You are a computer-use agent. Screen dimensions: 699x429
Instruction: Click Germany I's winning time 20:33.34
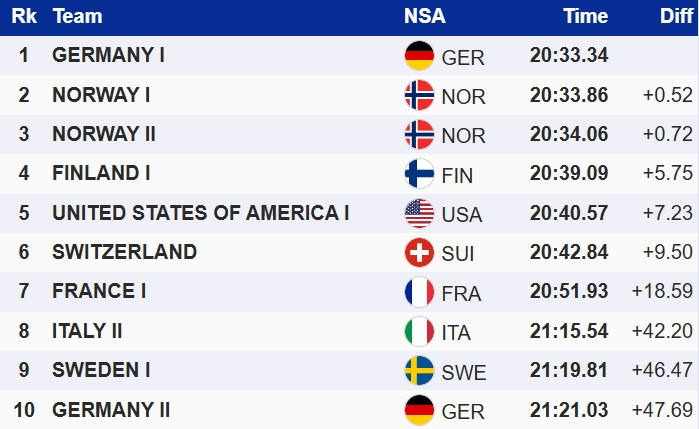pyautogui.click(x=568, y=56)
